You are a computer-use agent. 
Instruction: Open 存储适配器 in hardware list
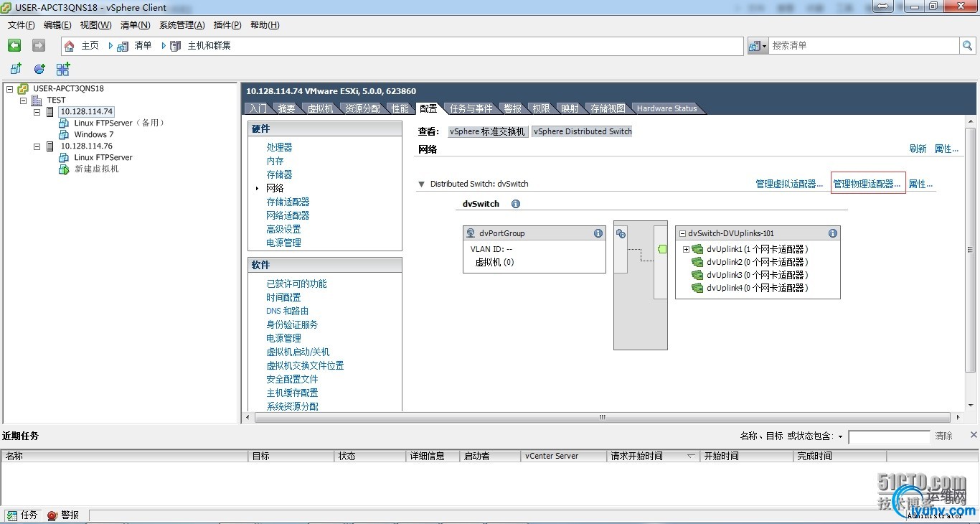(288, 202)
